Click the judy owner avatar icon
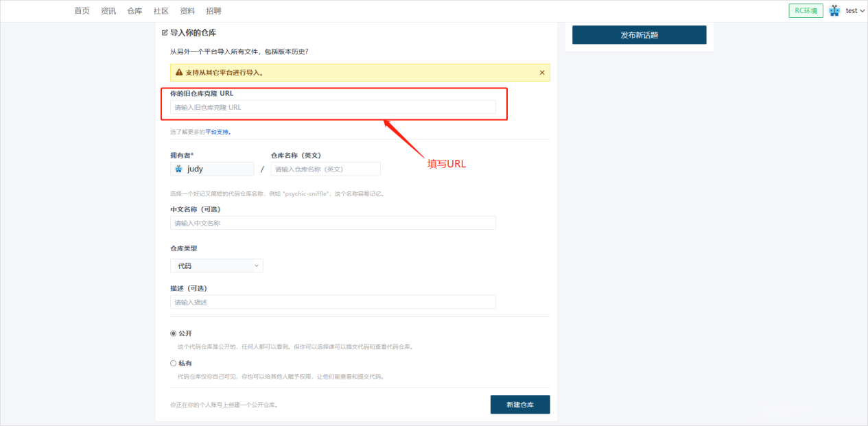Image resolution: width=868 pixels, height=426 pixels. coord(178,169)
